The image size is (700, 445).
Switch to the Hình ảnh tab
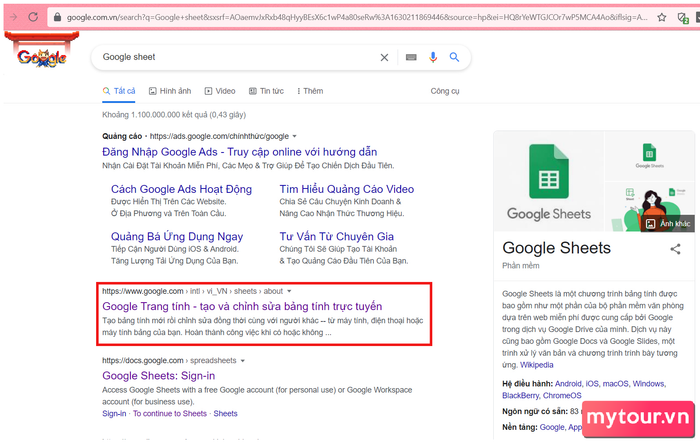170,91
